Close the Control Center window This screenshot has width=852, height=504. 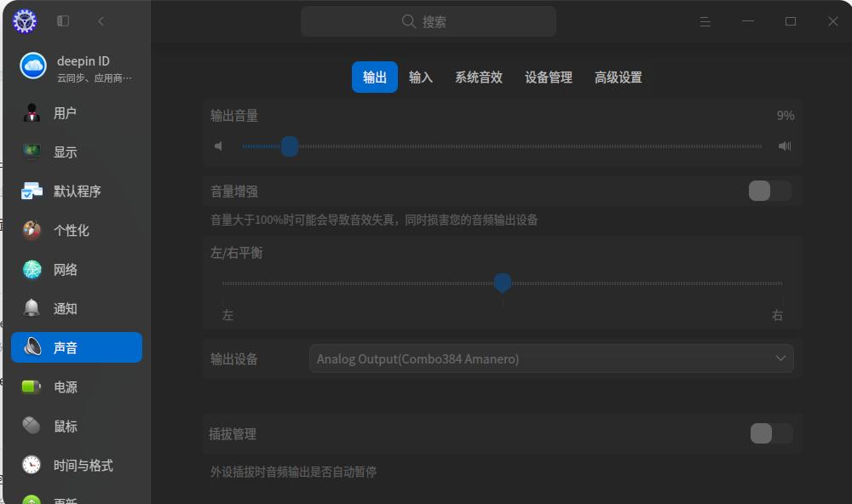point(833,21)
